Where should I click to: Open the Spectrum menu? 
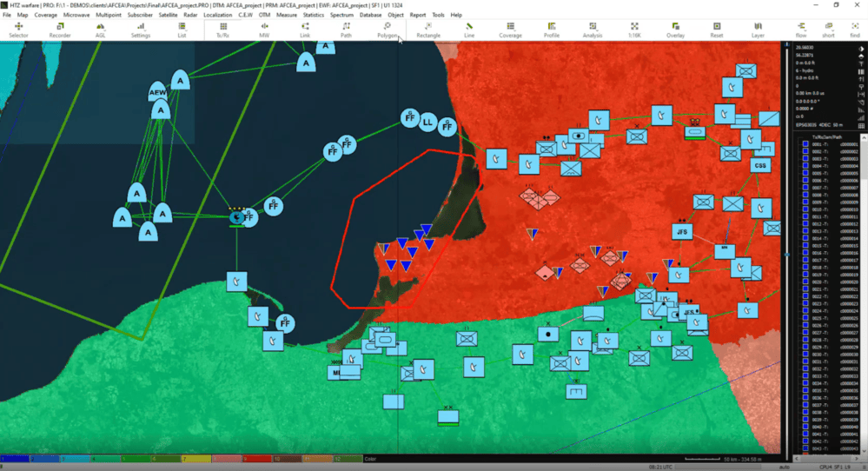pyautogui.click(x=341, y=15)
